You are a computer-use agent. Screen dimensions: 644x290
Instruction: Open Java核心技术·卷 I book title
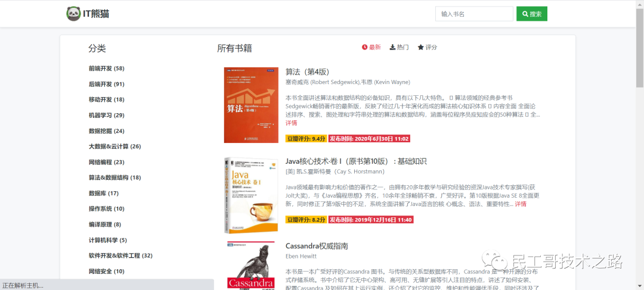tap(356, 161)
